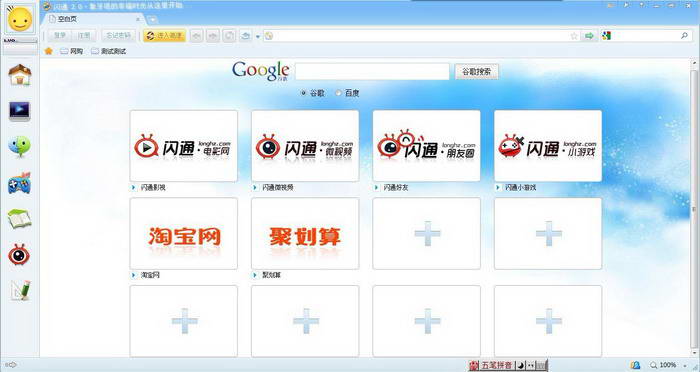Click the orange home star in bookmarks bar
Screen dimensions: 700x372
click(x=49, y=51)
